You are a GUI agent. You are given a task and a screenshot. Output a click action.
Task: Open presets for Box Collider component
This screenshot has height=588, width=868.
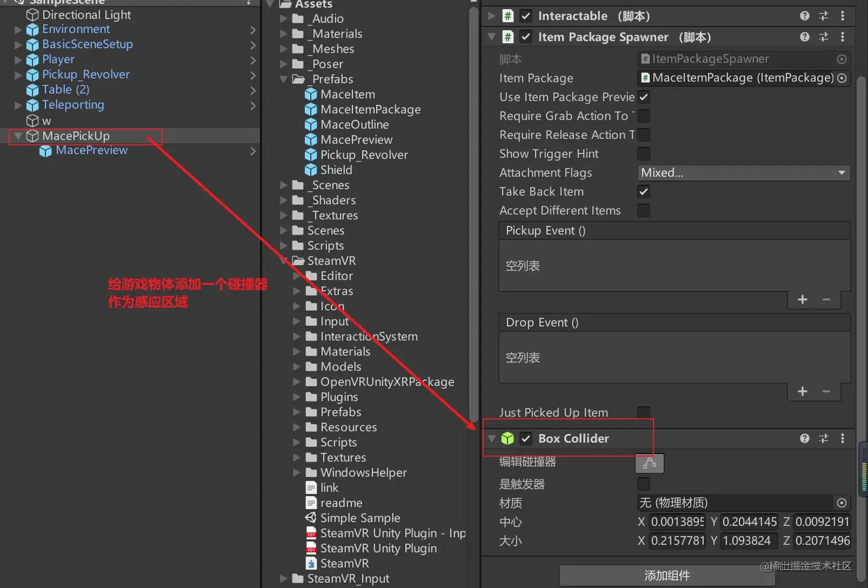823,438
